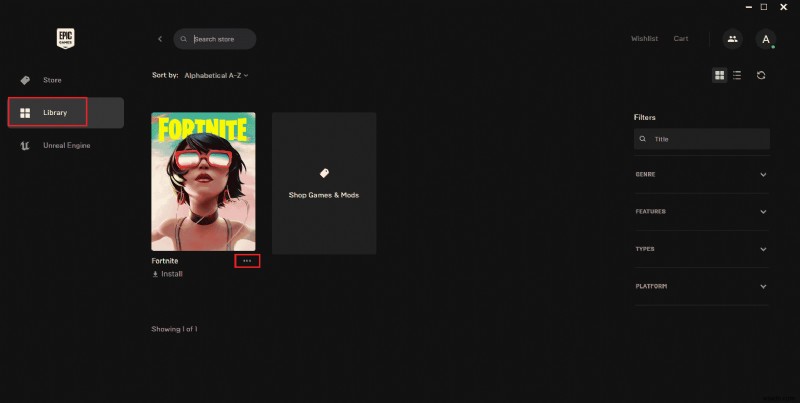Switch to grid view
The height and width of the screenshot is (403, 800).
click(719, 75)
